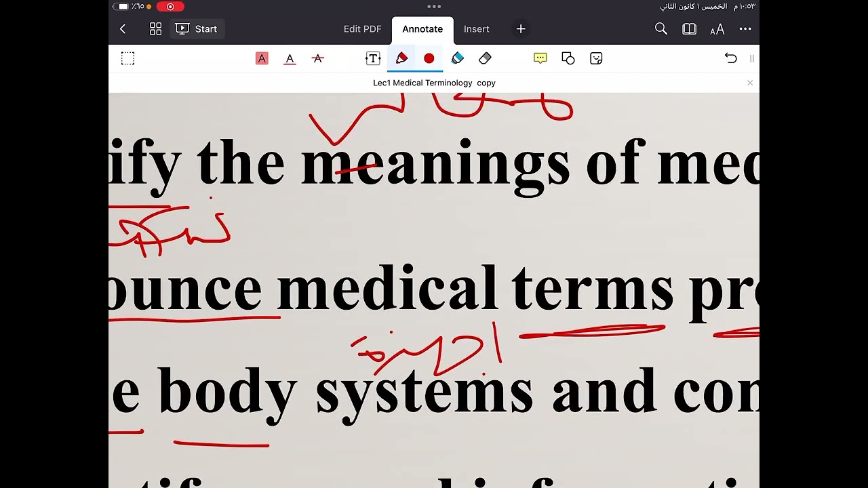The width and height of the screenshot is (868, 488).
Task: Undo the last annotation
Action: click(730, 58)
